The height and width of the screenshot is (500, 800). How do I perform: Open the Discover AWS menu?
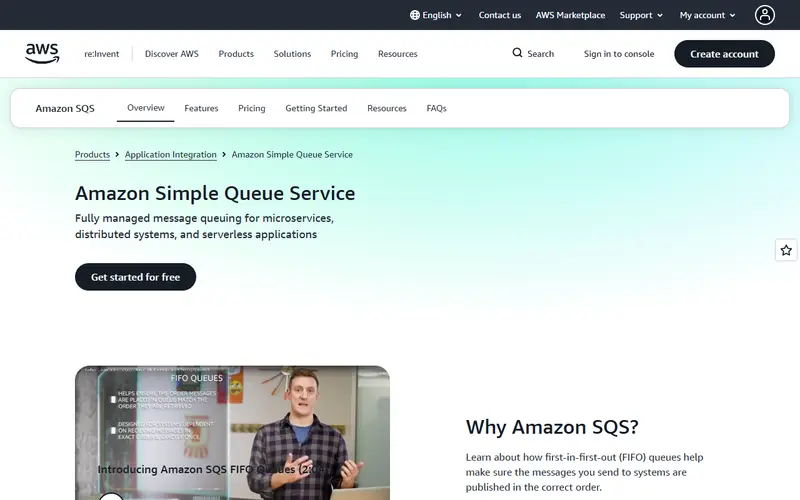click(171, 54)
